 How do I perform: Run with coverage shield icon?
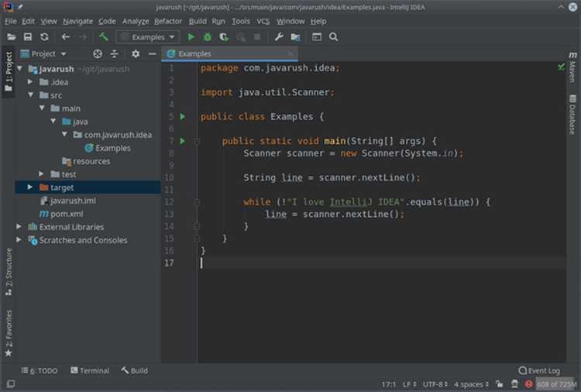click(224, 37)
